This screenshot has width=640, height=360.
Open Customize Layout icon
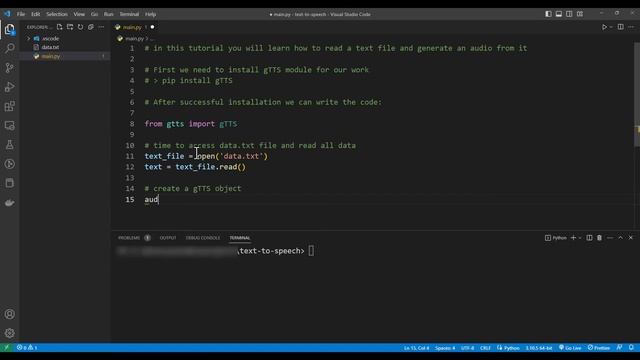click(580, 14)
